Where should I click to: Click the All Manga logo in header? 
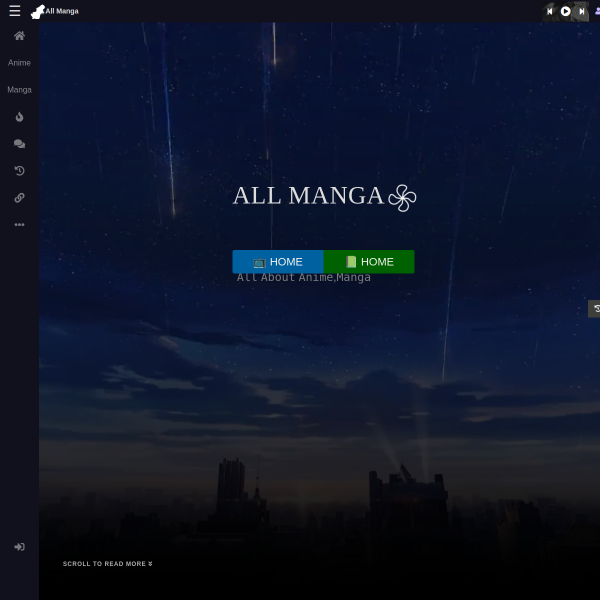coord(55,11)
